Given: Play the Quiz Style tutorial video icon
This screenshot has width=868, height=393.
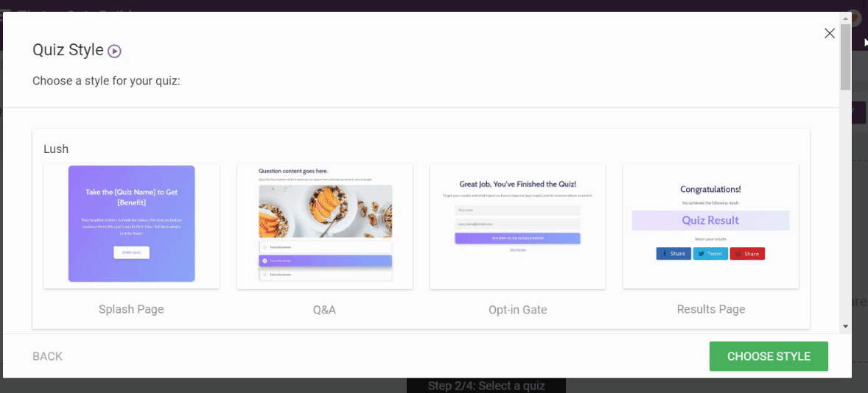Looking at the screenshot, I should point(114,51).
